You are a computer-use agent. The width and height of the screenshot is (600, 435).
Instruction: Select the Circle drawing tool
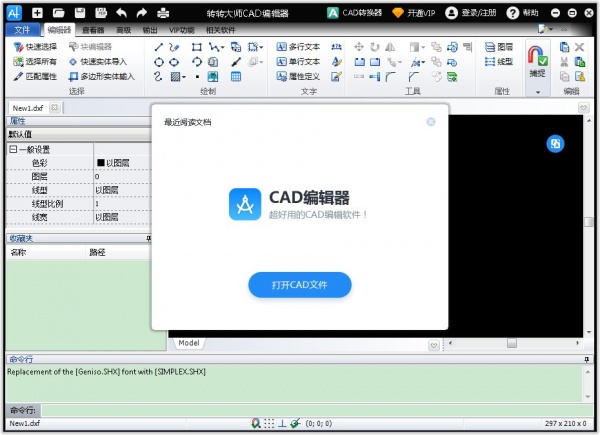point(159,62)
